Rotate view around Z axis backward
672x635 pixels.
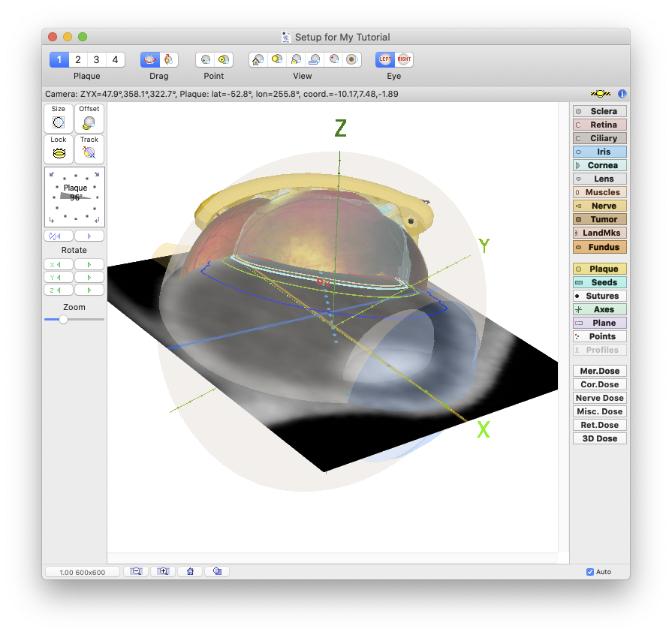click(59, 290)
